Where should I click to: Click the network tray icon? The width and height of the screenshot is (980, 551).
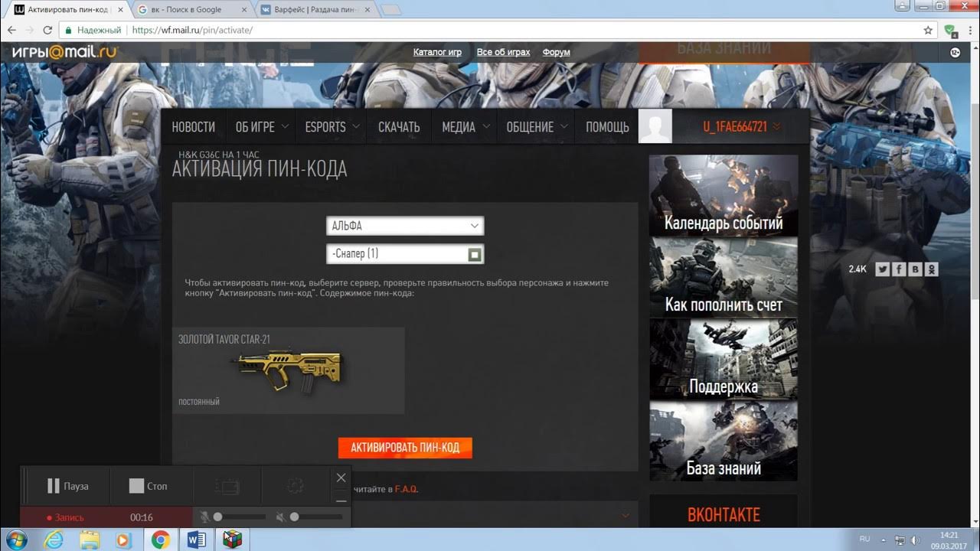[900, 540]
